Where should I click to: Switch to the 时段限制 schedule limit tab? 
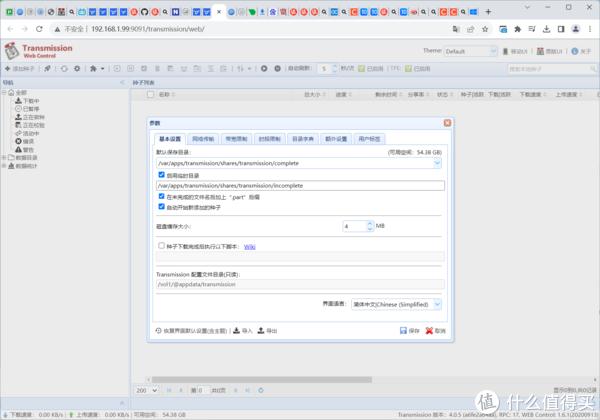point(269,139)
